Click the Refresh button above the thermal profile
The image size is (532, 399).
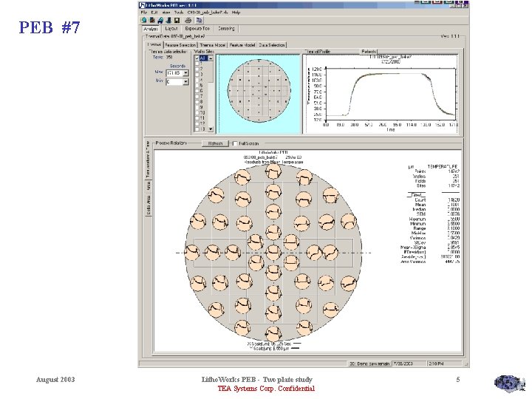(369, 52)
